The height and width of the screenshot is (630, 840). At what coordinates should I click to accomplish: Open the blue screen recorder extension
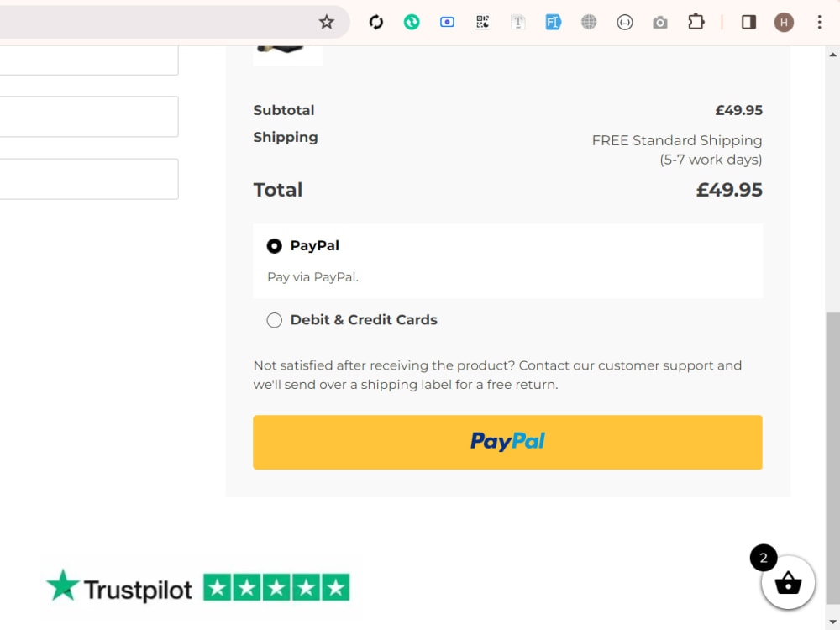pyautogui.click(x=447, y=22)
